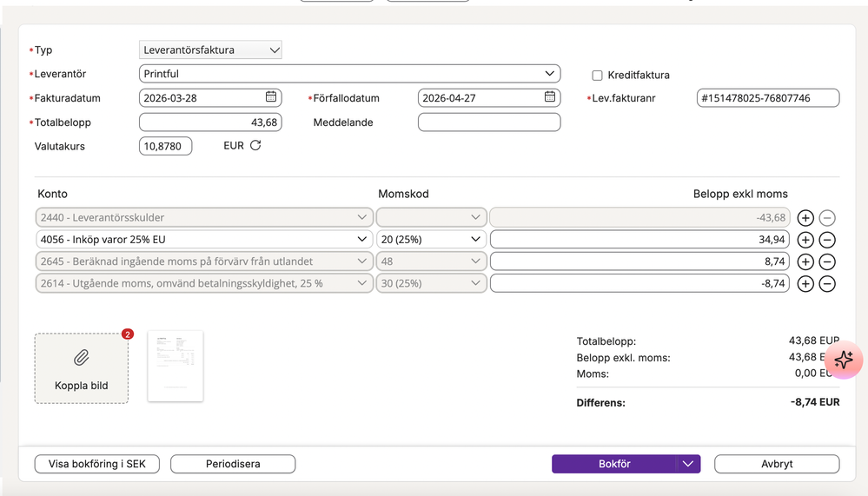This screenshot has height=496, width=868.
Task: Open the empty Momskod dropdown for 2440 row
Action: pyautogui.click(x=431, y=217)
